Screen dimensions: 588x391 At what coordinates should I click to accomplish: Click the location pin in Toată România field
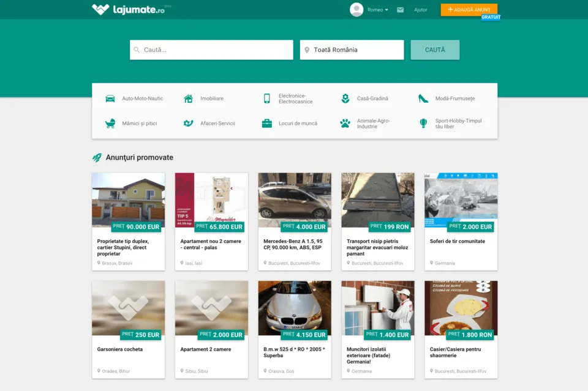tap(307, 50)
